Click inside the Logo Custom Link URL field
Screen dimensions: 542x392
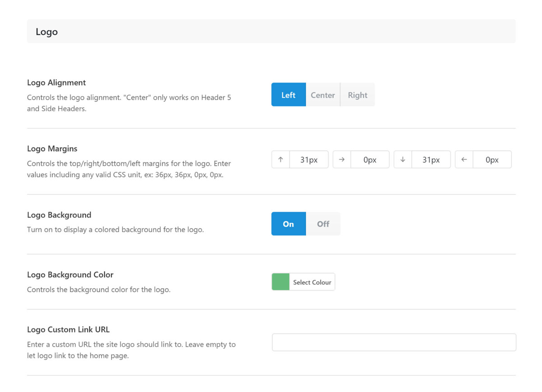[x=394, y=342]
